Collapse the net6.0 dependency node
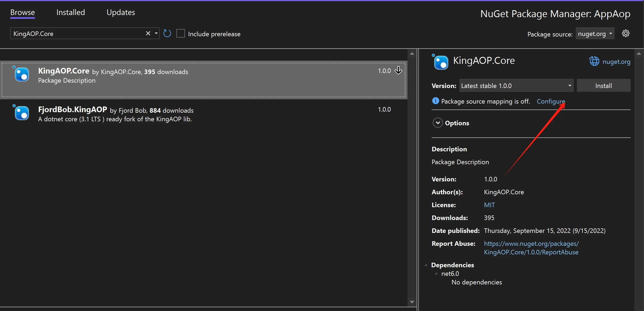The height and width of the screenshot is (311, 644). [x=436, y=274]
